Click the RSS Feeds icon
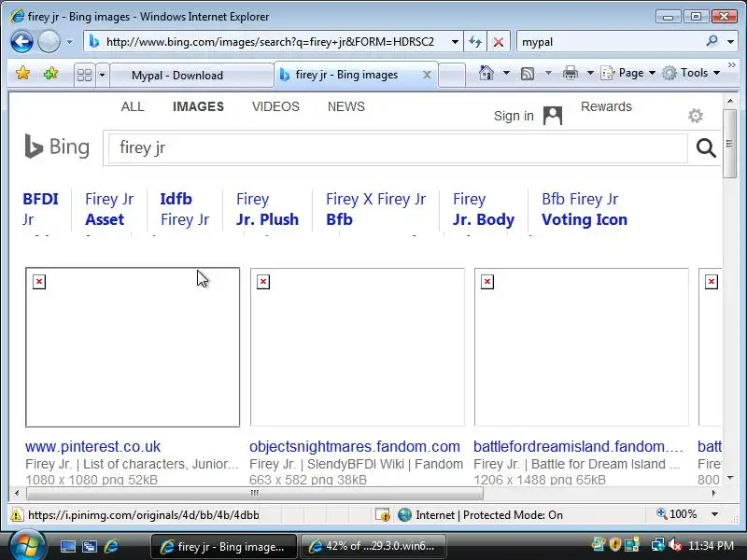The image size is (747, 560). point(528,74)
